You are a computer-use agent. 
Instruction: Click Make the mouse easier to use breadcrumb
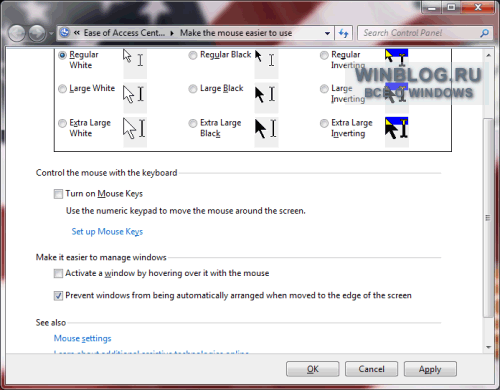(x=236, y=33)
